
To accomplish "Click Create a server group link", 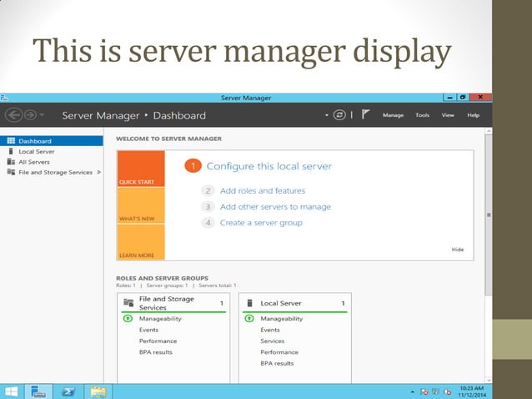I will 261,223.
